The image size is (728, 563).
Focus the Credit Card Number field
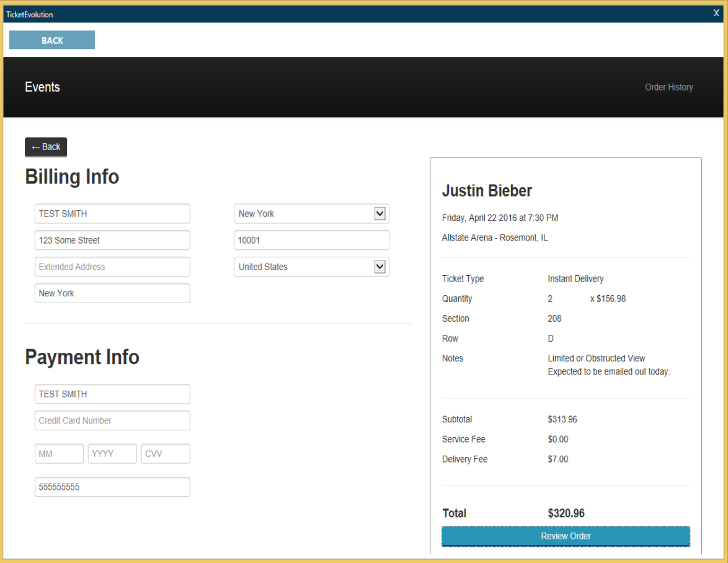(x=112, y=420)
